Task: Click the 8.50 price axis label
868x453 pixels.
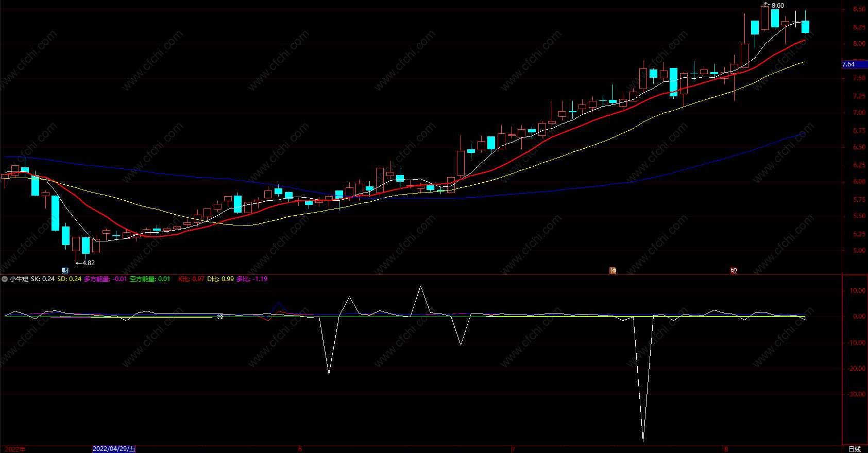Action: pos(859,9)
